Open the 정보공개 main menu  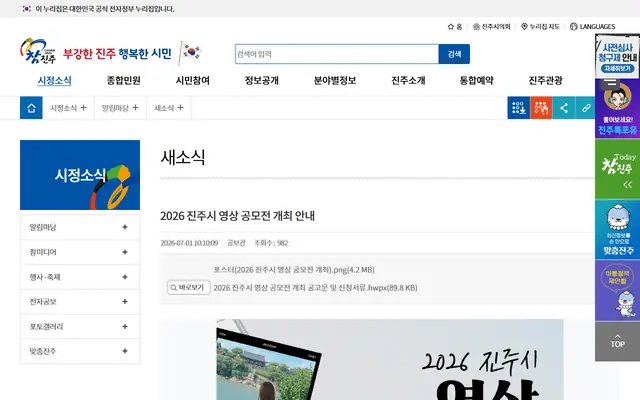click(x=262, y=80)
